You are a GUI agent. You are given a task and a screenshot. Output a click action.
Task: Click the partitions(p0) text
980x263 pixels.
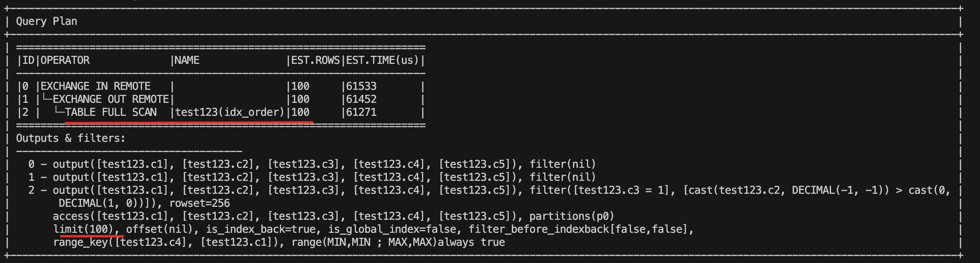[x=572, y=216]
